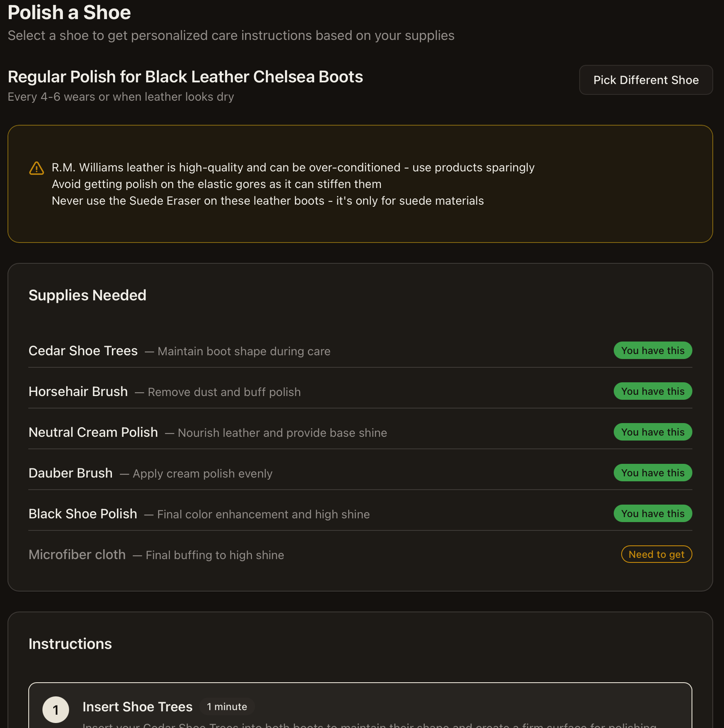Viewport: 724px width, 728px height.
Task: Click the Instructions section heading
Action: pyautogui.click(x=70, y=644)
